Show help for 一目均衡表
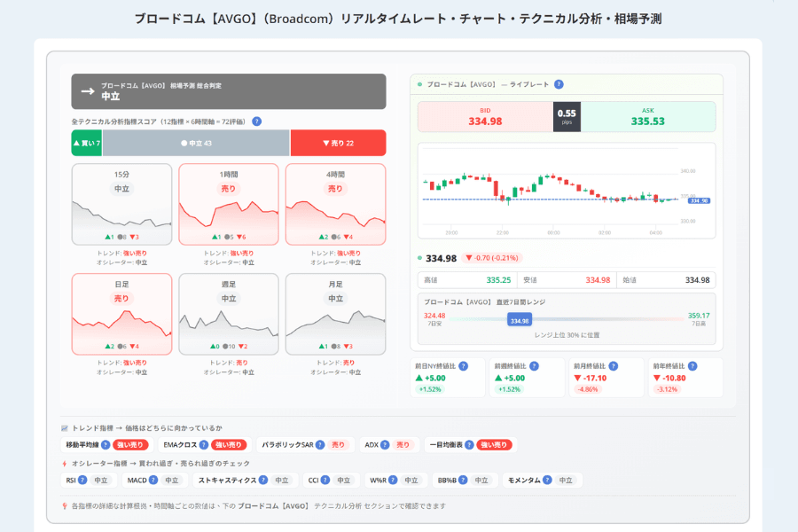The width and height of the screenshot is (798, 532). point(469,445)
